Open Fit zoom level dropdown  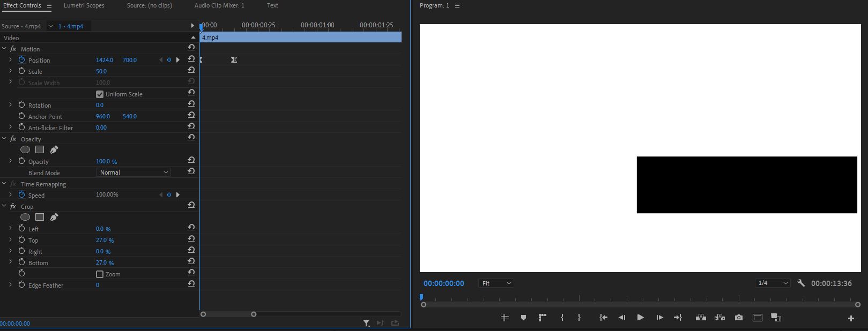pyautogui.click(x=496, y=283)
